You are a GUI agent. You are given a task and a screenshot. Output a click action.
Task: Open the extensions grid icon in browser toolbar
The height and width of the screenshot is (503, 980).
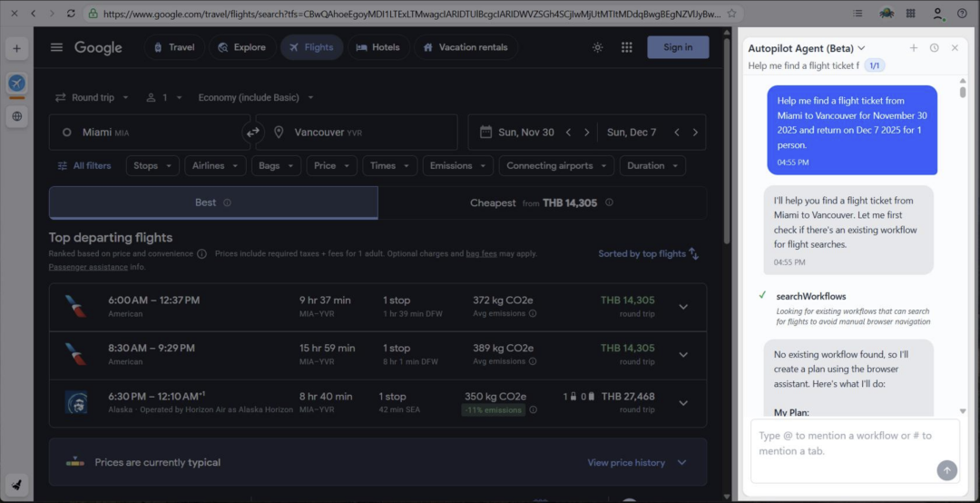[x=911, y=13]
